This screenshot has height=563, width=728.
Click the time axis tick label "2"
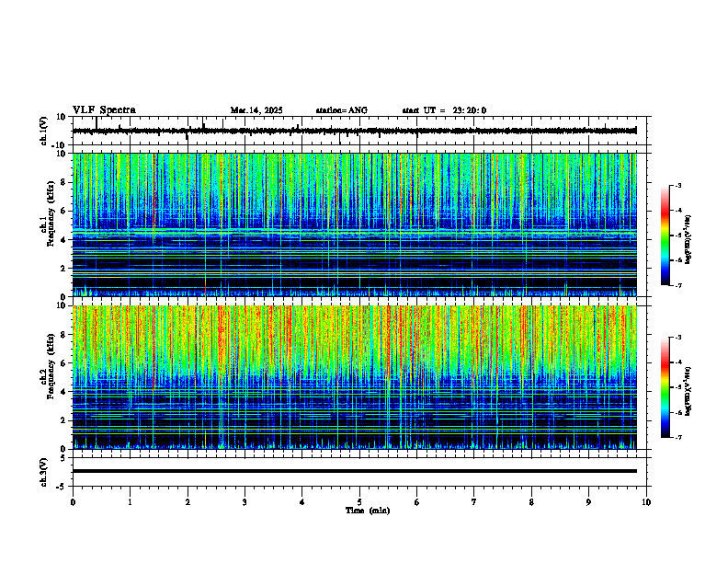188,502
